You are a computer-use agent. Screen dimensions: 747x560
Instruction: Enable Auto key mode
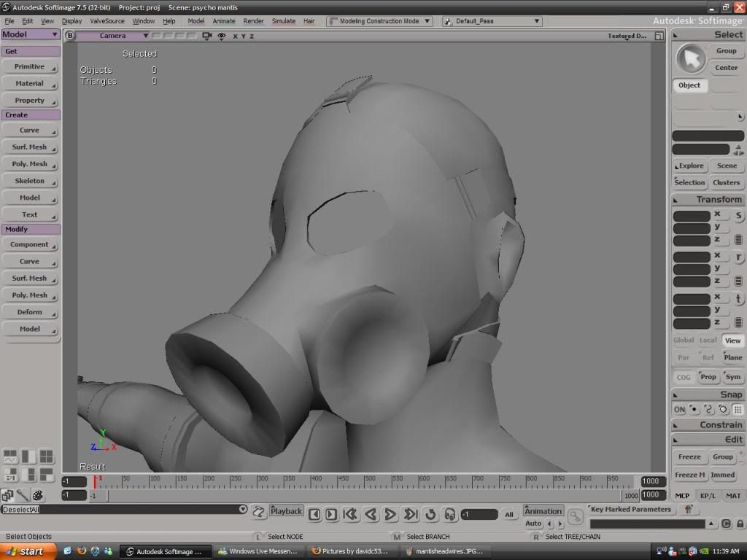pos(533,524)
